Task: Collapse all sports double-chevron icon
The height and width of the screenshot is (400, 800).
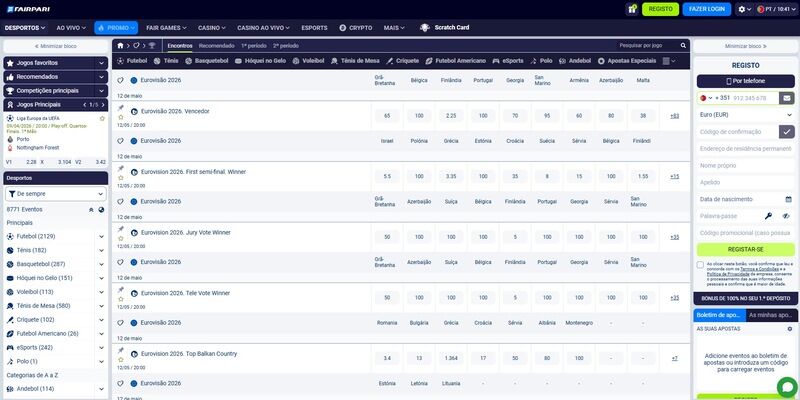Action: pyautogui.click(x=91, y=210)
